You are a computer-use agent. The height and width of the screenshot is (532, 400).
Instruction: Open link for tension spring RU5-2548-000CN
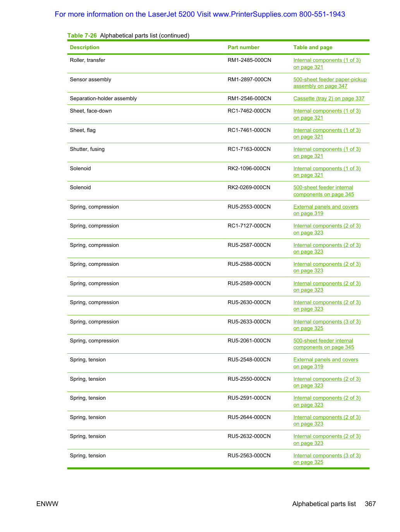pos(326,363)
